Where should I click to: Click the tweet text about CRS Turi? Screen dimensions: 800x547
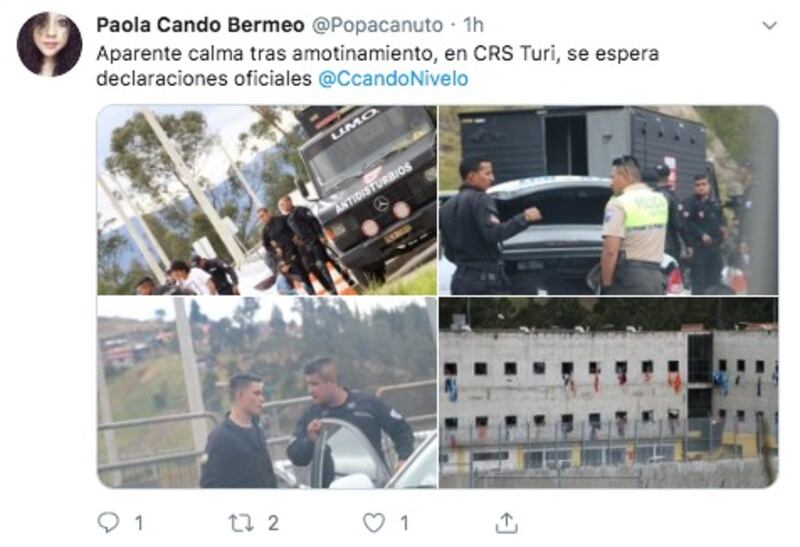(x=378, y=66)
